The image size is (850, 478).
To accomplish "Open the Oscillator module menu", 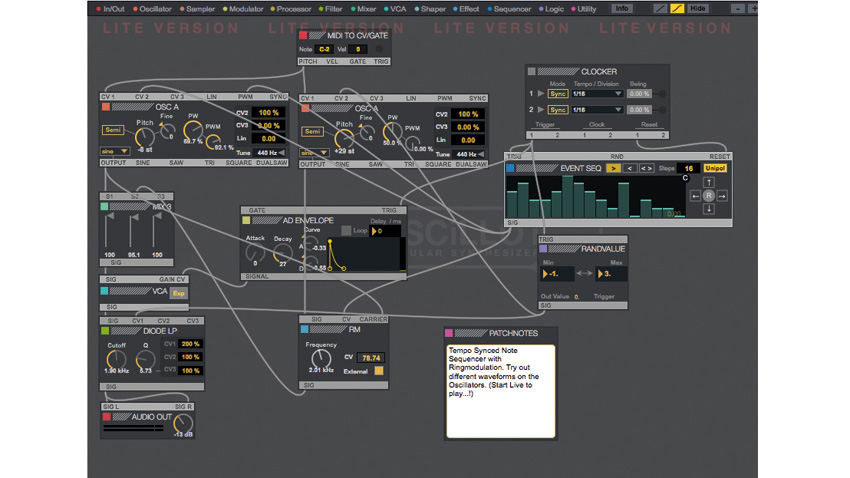I will (152, 9).
